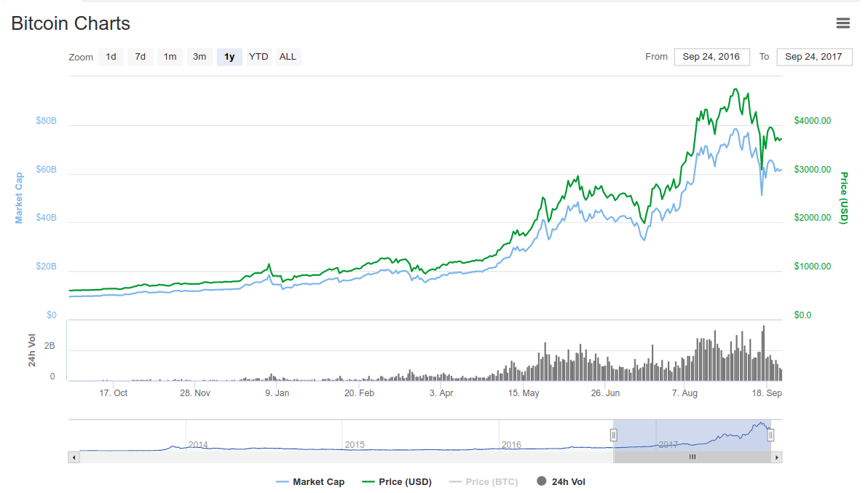Click the $20B market cap axis label

click(46, 266)
